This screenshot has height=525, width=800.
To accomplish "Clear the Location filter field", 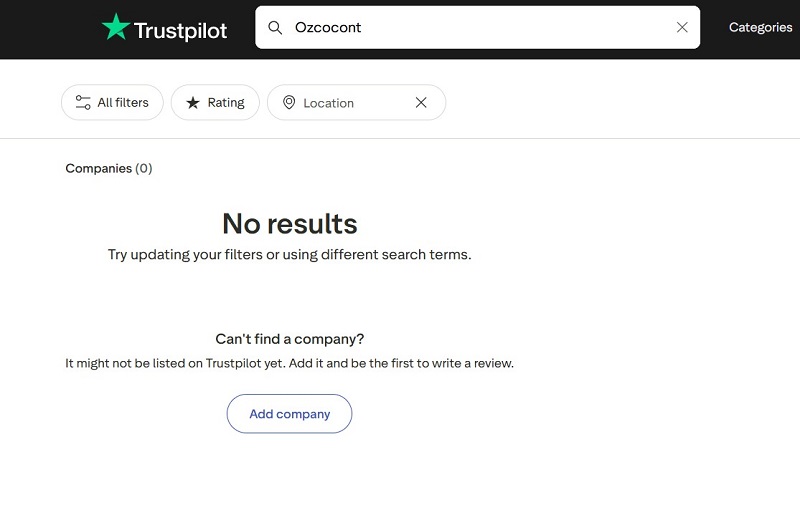I will coord(421,103).
